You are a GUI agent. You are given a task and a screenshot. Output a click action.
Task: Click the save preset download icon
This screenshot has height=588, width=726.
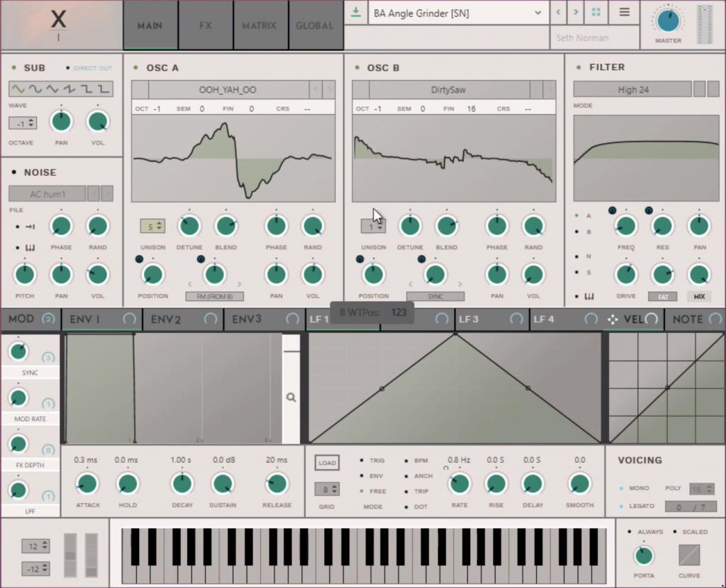pyautogui.click(x=355, y=13)
